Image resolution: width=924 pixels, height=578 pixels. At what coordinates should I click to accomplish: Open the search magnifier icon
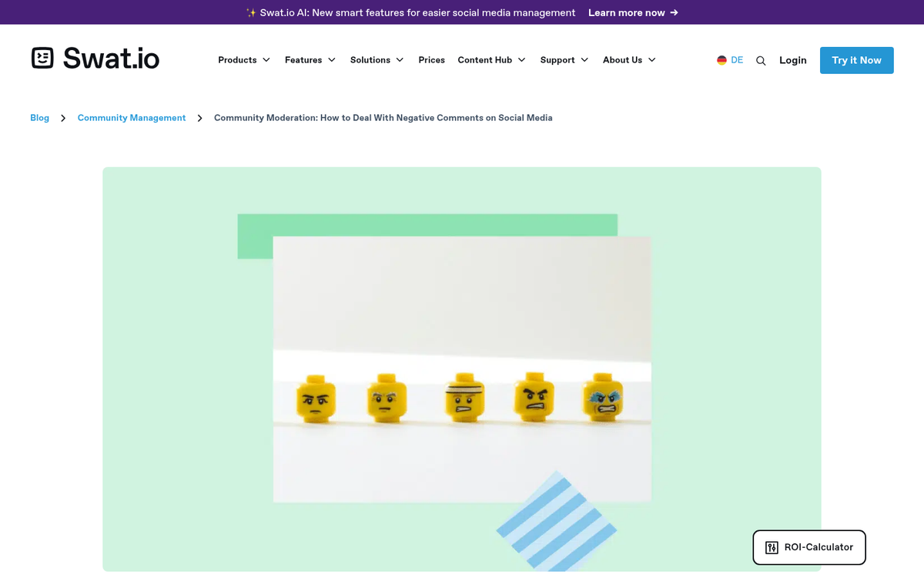click(x=761, y=61)
